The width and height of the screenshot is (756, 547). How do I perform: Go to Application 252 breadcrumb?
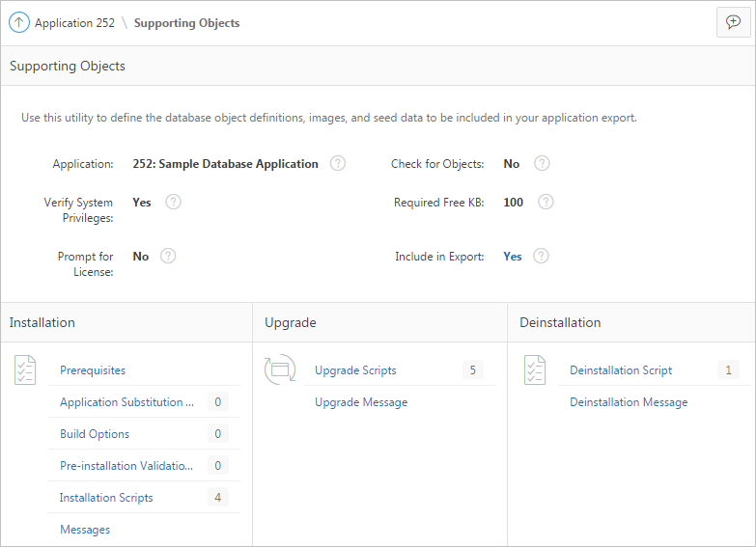pos(74,23)
